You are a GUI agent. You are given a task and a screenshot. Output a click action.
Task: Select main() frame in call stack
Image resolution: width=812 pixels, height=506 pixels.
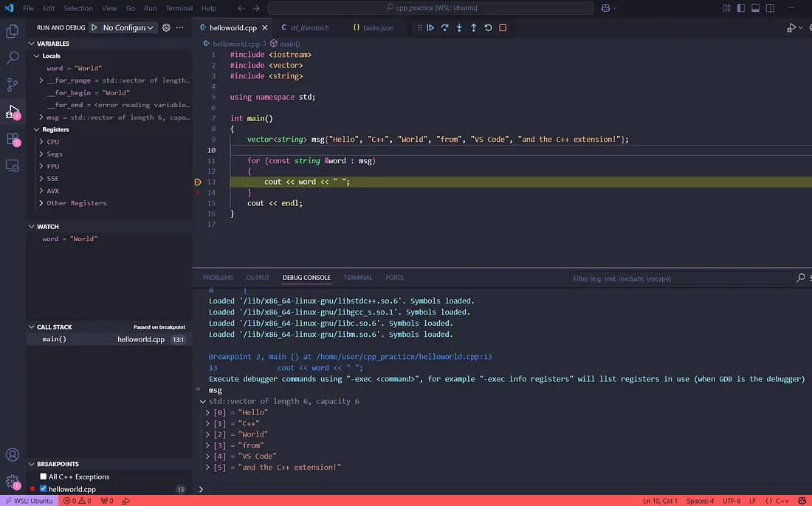tap(109, 340)
